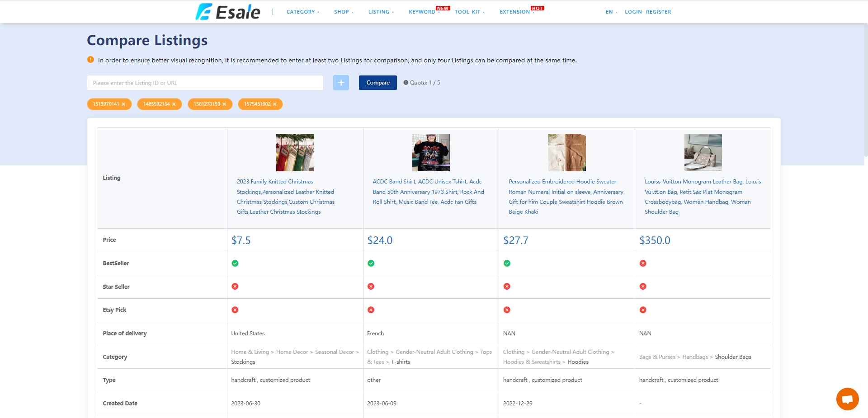This screenshot has width=868, height=418.
Task: Click the Listing ID or URL input field
Action: [206, 83]
